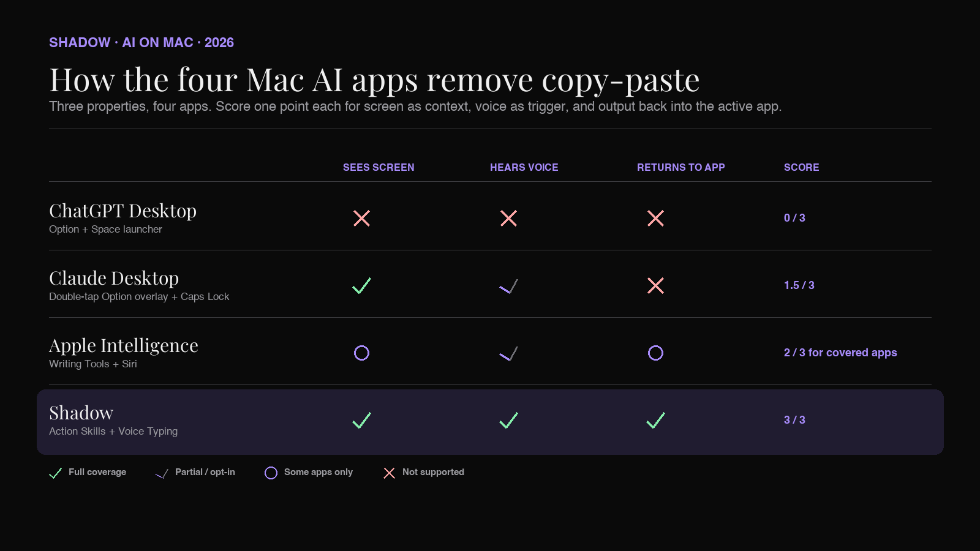Click the partial check for Apple Intelligence Hears Voice
The width and height of the screenshot is (980, 551).
click(508, 354)
